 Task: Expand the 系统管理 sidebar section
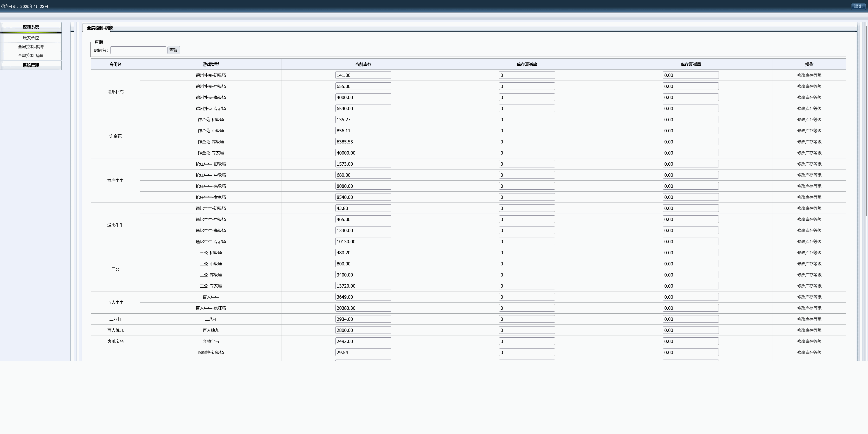point(31,65)
